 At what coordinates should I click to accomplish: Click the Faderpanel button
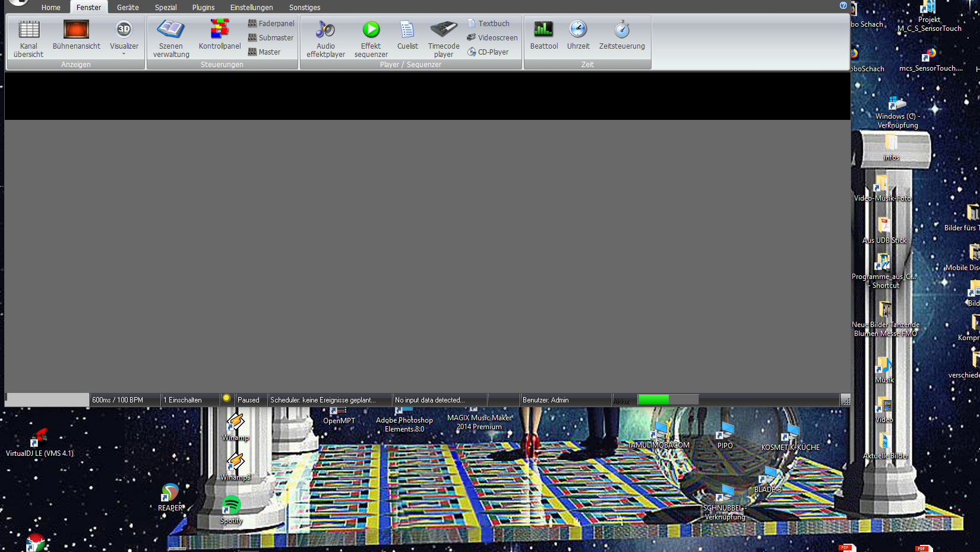[x=271, y=24]
